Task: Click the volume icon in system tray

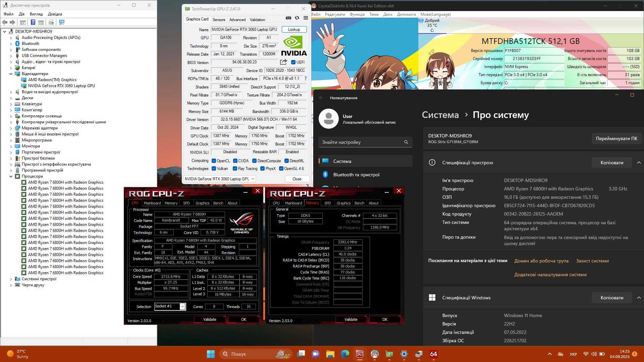Action: pos(594,354)
